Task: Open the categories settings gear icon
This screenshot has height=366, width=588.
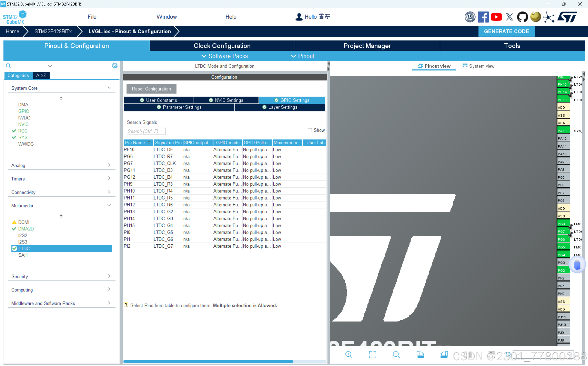Action: coord(115,66)
